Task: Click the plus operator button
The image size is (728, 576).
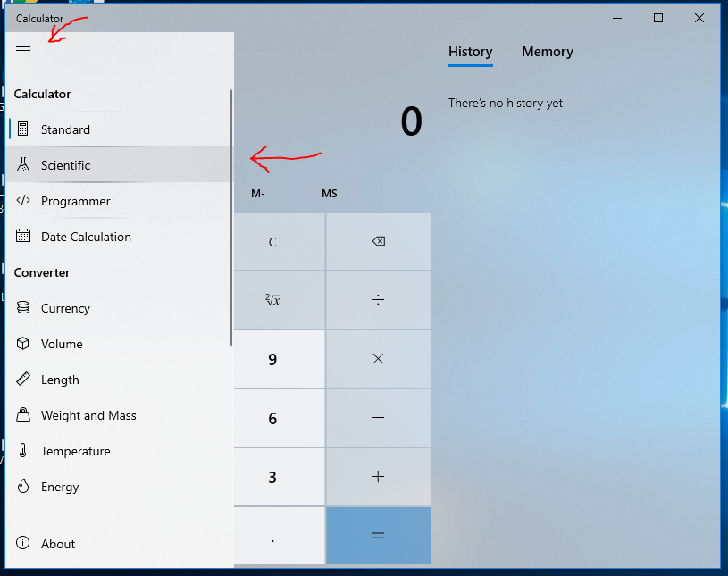Action: [379, 477]
